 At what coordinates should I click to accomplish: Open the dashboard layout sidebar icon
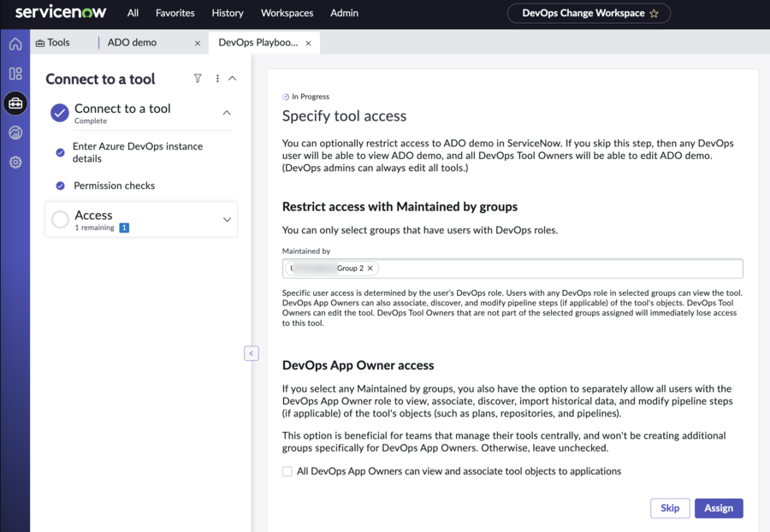coord(15,74)
